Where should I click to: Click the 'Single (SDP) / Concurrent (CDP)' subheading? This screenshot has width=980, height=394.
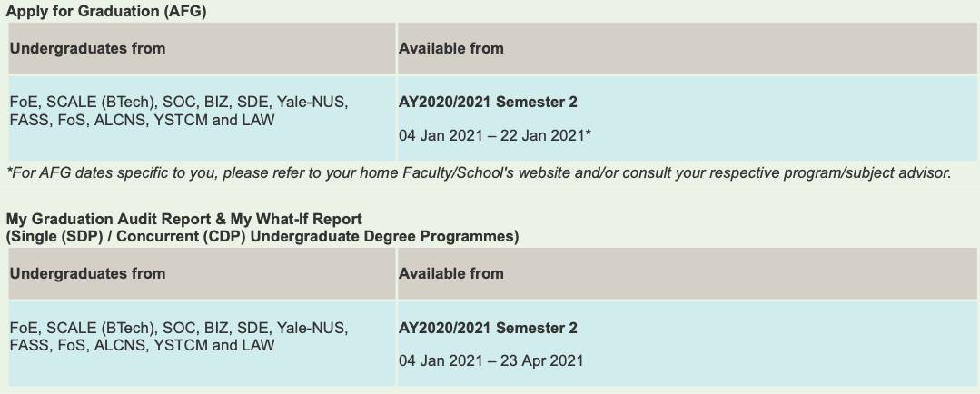click(x=262, y=236)
